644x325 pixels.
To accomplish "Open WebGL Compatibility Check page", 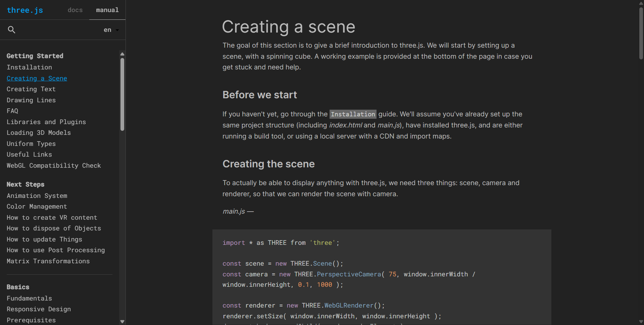I will pyautogui.click(x=54, y=166).
